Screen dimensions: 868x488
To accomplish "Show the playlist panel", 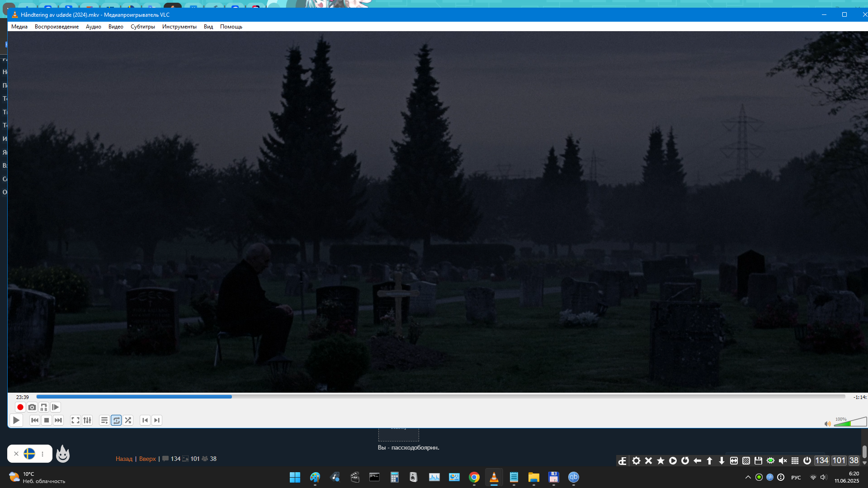I will point(104,420).
